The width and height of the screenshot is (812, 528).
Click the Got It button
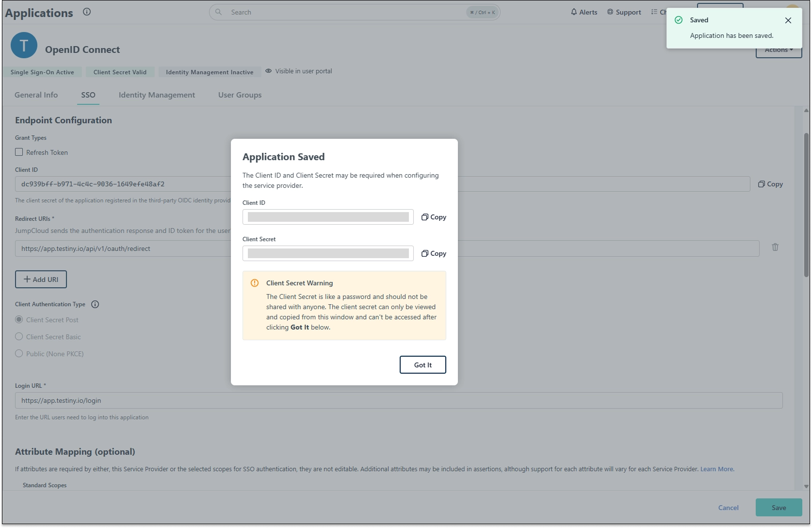422,365
